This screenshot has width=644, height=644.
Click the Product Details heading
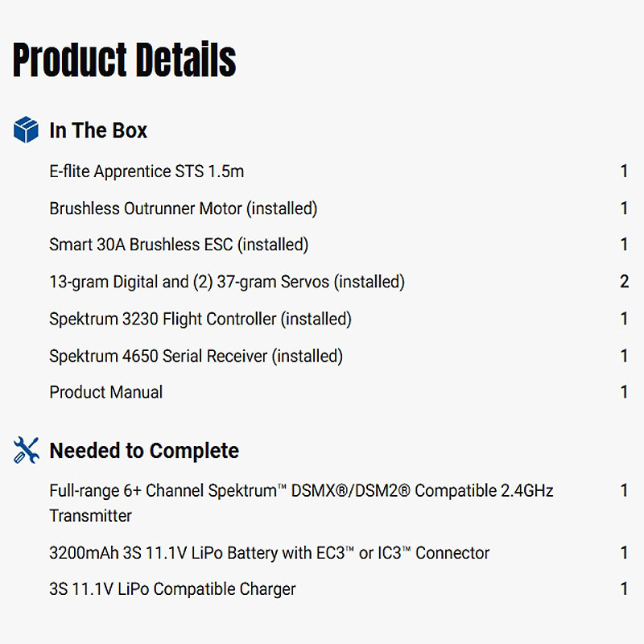(x=125, y=60)
